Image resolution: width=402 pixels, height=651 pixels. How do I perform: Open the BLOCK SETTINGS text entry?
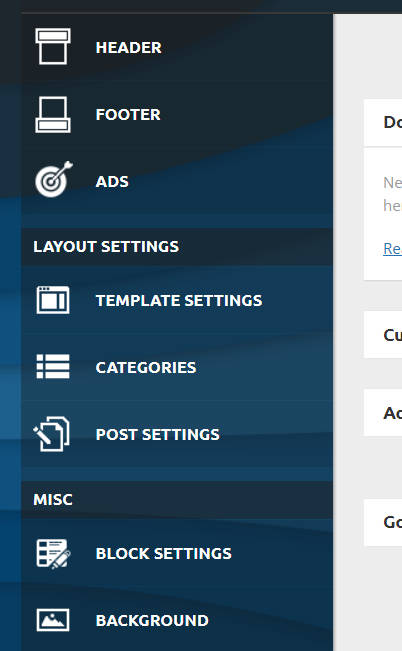pyautogui.click(x=164, y=554)
